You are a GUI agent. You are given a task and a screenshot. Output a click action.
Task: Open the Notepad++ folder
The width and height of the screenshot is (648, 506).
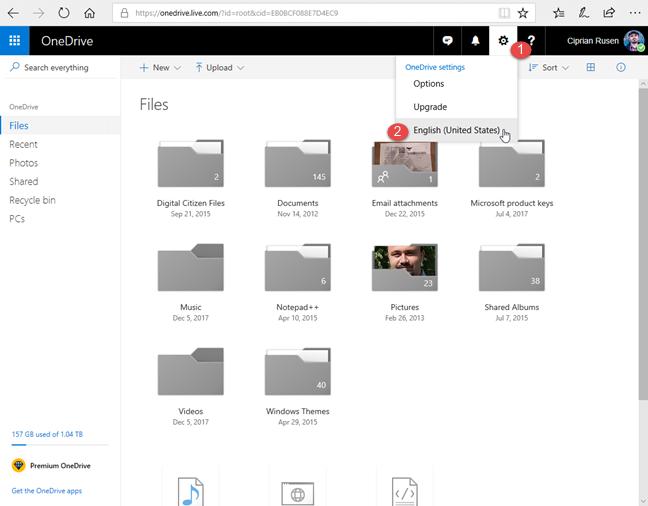[x=298, y=267]
